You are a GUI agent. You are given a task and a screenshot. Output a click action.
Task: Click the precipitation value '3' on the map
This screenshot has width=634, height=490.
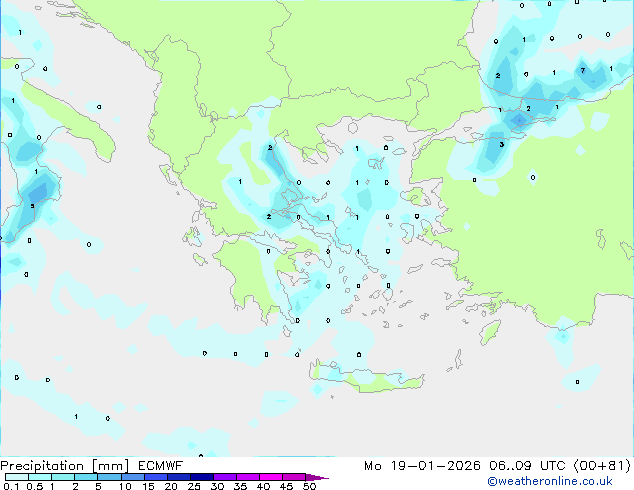pyautogui.click(x=501, y=144)
